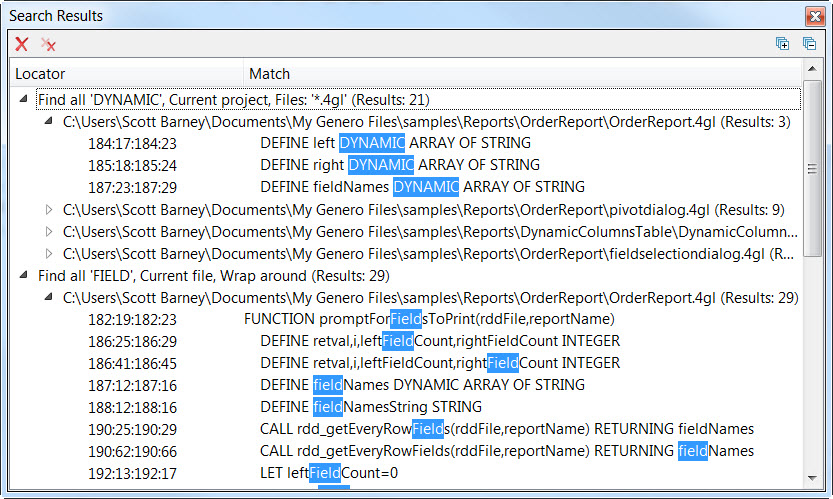The height and width of the screenshot is (499, 833).
Task: Expand the DynamicColumnsTable file results
Action: [x=48, y=232]
